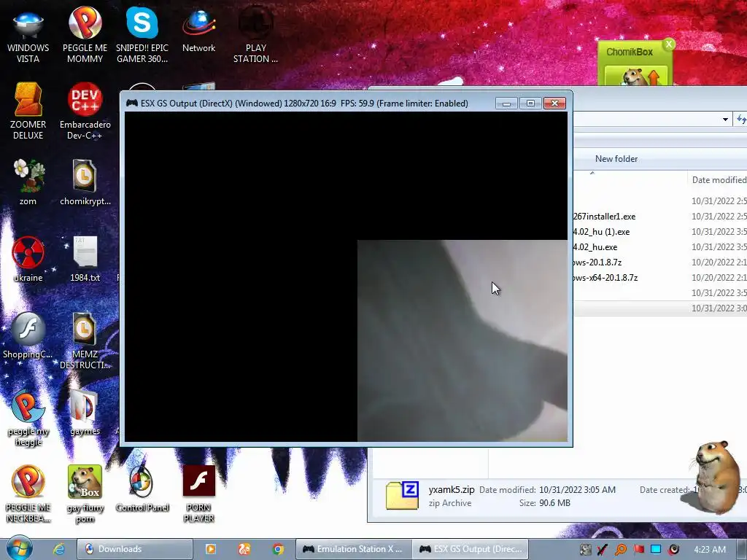Click the yxamk5.zip archive icon in details pane
747x560 pixels.
click(402, 495)
